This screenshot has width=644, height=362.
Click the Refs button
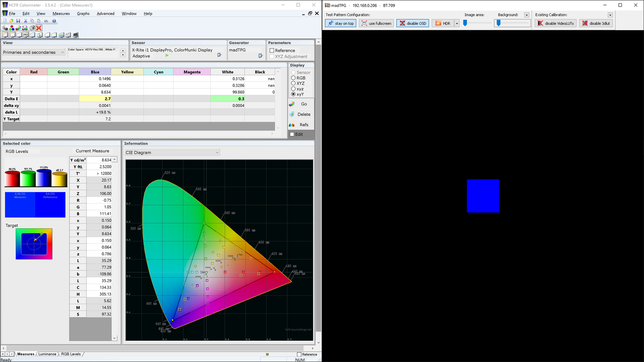[x=300, y=125]
